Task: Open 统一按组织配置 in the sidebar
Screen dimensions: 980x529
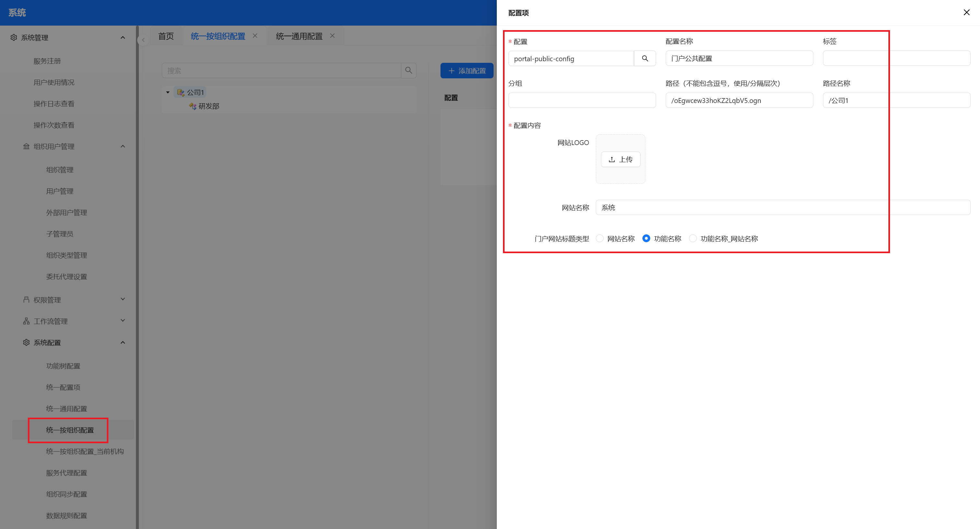Action: pyautogui.click(x=70, y=430)
